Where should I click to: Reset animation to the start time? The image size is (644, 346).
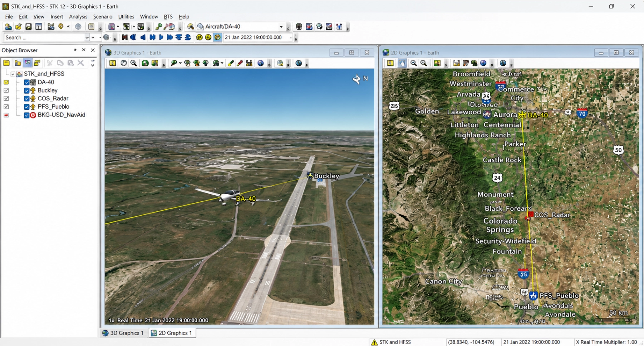(x=124, y=37)
